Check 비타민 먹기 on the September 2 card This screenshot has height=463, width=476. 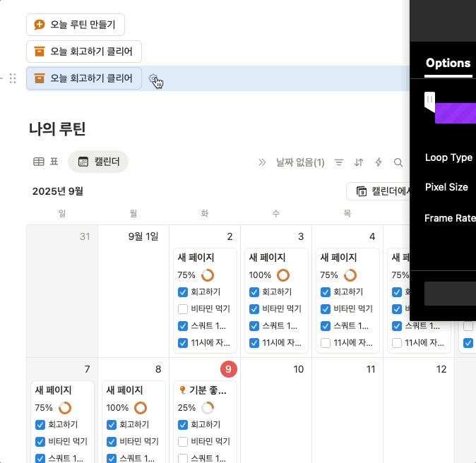pos(183,309)
